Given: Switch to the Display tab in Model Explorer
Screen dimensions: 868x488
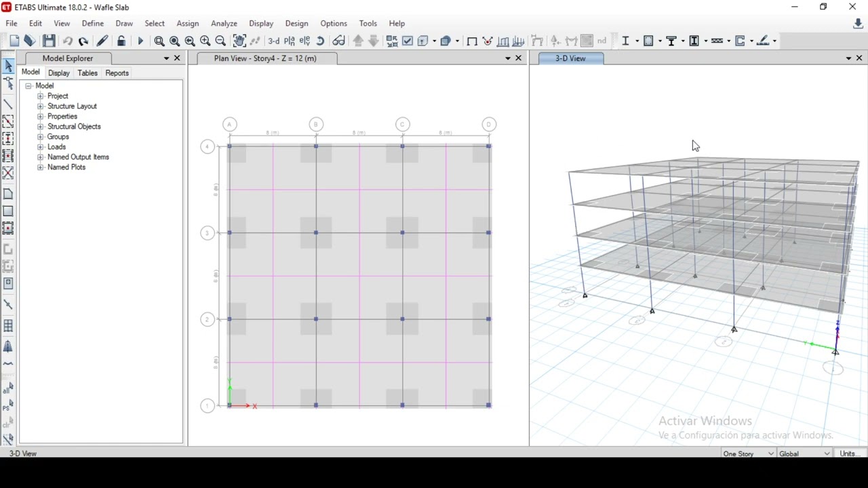Looking at the screenshot, I should coord(59,73).
